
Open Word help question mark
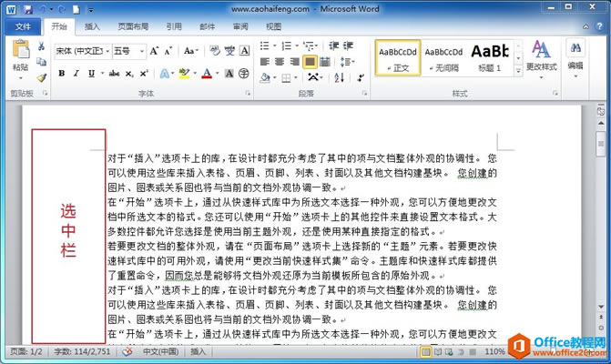599,26
